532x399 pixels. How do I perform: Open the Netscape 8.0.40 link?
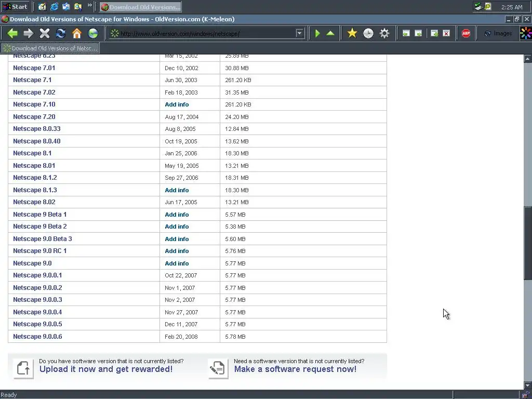click(x=37, y=141)
